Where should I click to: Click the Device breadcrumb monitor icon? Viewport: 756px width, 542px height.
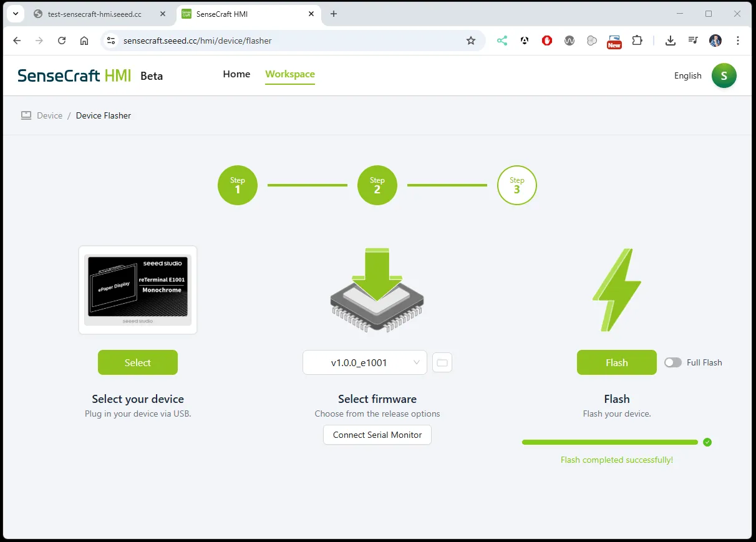pos(26,115)
